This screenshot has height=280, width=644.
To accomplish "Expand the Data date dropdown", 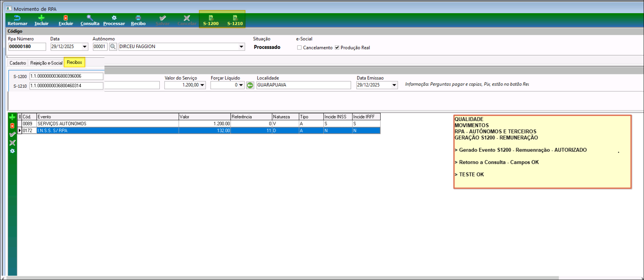I will click(85, 47).
